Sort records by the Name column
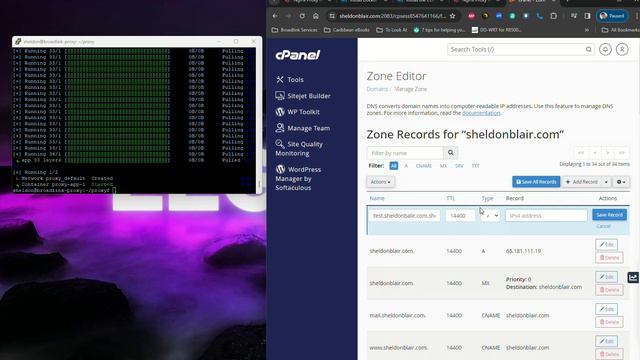The image size is (640, 360). (377, 198)
